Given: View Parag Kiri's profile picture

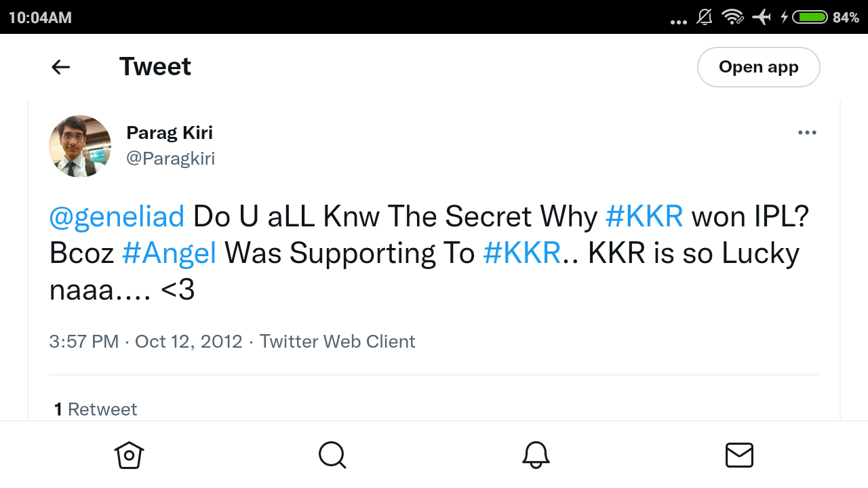Looking at the screenshot, I should pyautogui.click(x=80, y=146).
